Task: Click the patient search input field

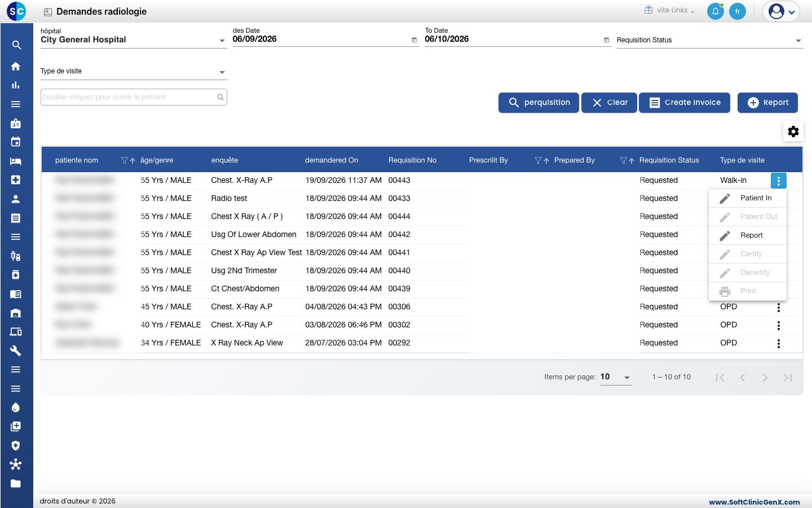Action: coord(134,97)
